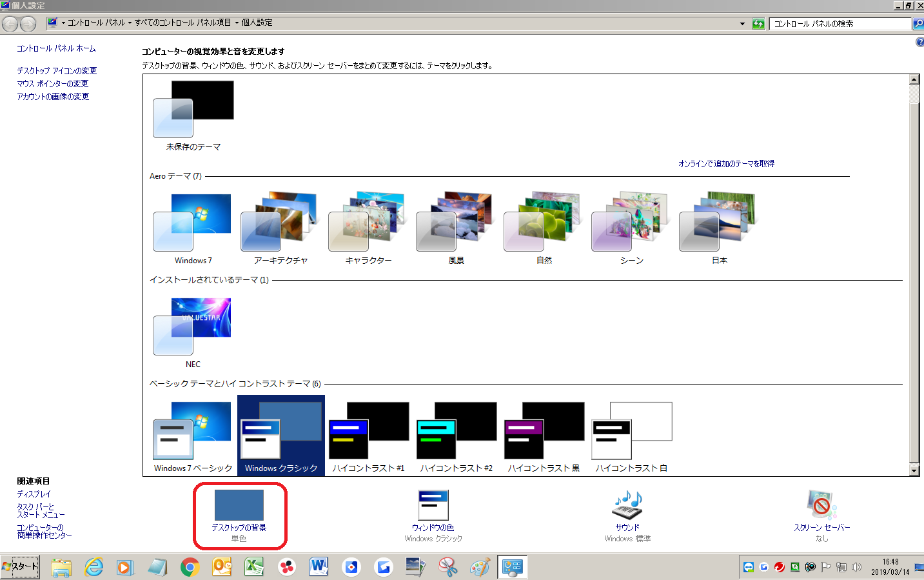The height and width of the screenshot is (580, 924).
Task: Click the forward navigation button
Action: pyautogui.click(x=28, y=24)
